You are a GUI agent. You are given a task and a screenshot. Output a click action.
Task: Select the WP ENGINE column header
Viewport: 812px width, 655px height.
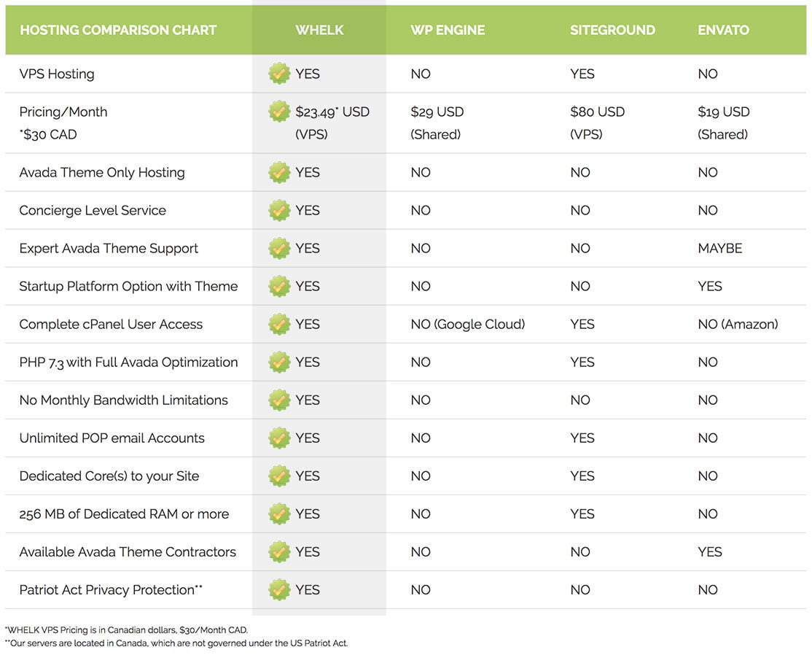448,31
